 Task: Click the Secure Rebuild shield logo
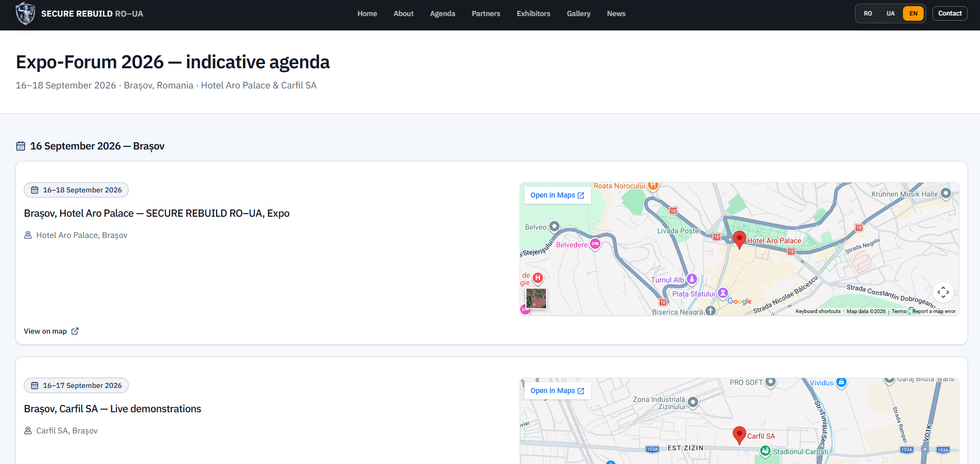click(25, 13)
